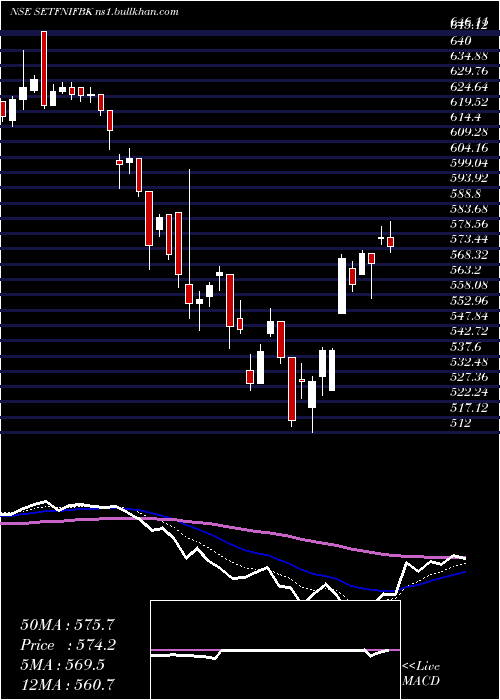The height and width of the screenshot is (700, 500).
Task: Click the <<Live MACD label
Action: (421, 674)
